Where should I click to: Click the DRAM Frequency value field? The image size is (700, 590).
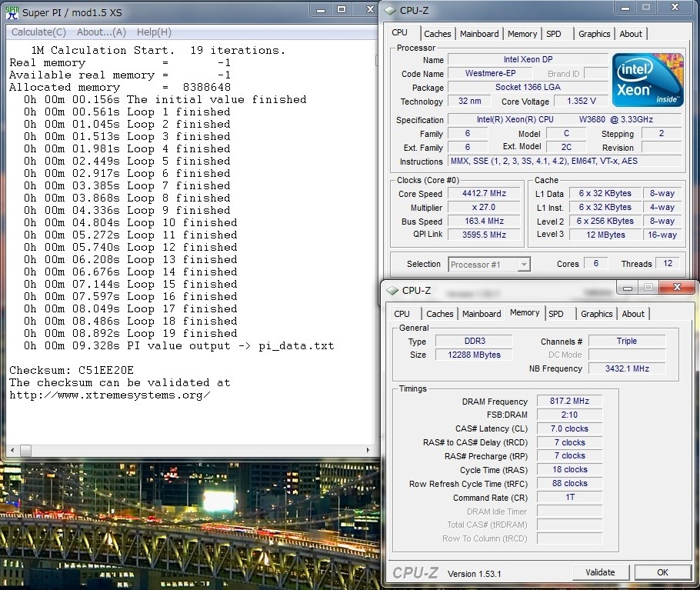pyautogui.click(x=570, y=402)
